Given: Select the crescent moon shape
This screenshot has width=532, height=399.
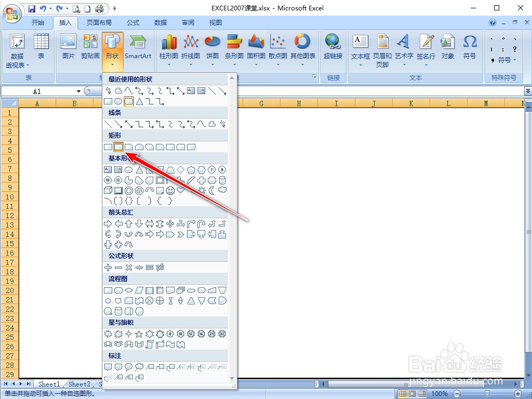Looking at the screenshot, I should click(x=212, y=190).
